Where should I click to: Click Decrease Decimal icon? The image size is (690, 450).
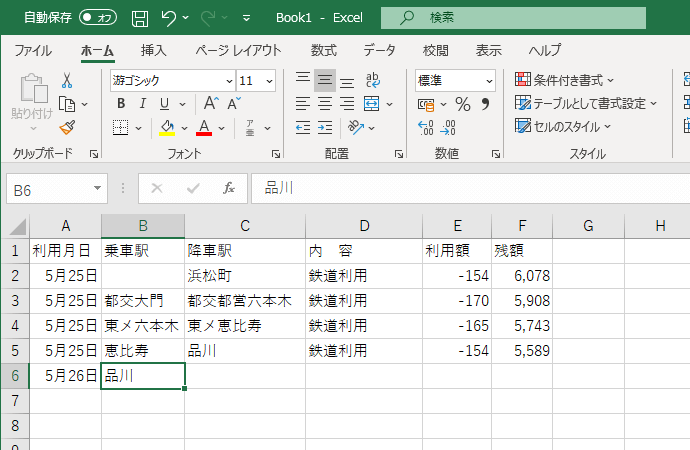click(448, 128)
